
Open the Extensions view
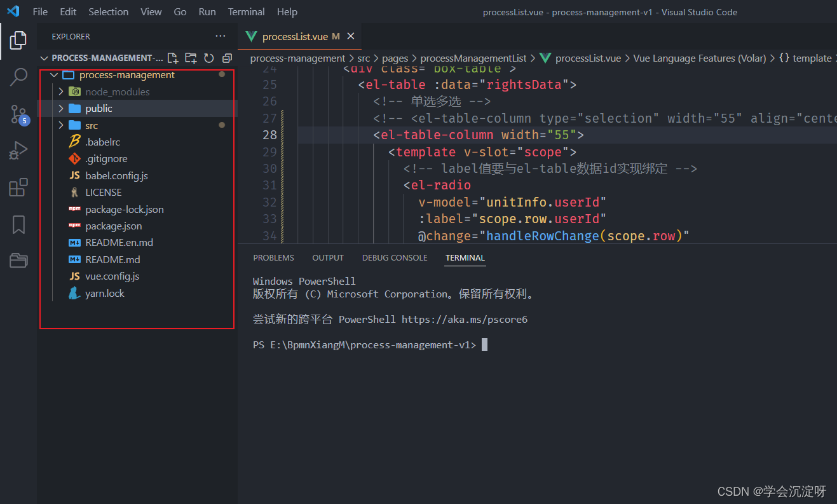pos(18,187)
